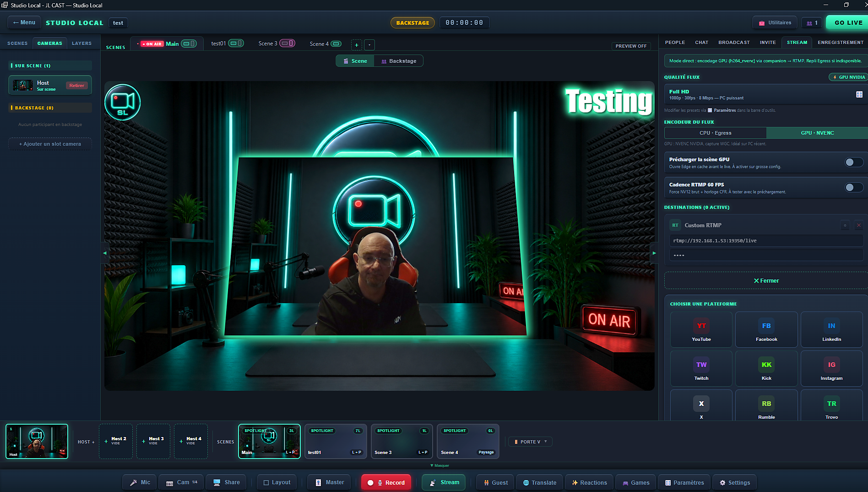This screenshot has width=868, height=492.
Task: Collapse right panel with arrow handle
Action: pos(654,253)
